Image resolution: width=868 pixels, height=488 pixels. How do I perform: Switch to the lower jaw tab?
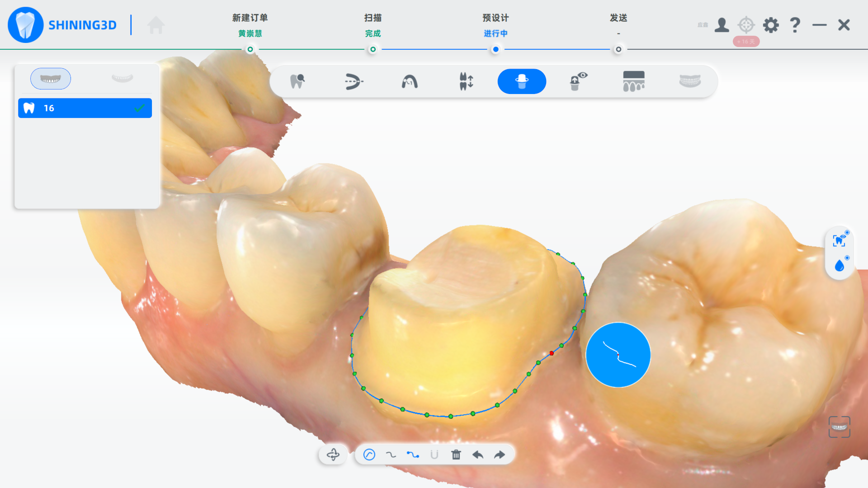pyautogui.click(x=122, y=79)
